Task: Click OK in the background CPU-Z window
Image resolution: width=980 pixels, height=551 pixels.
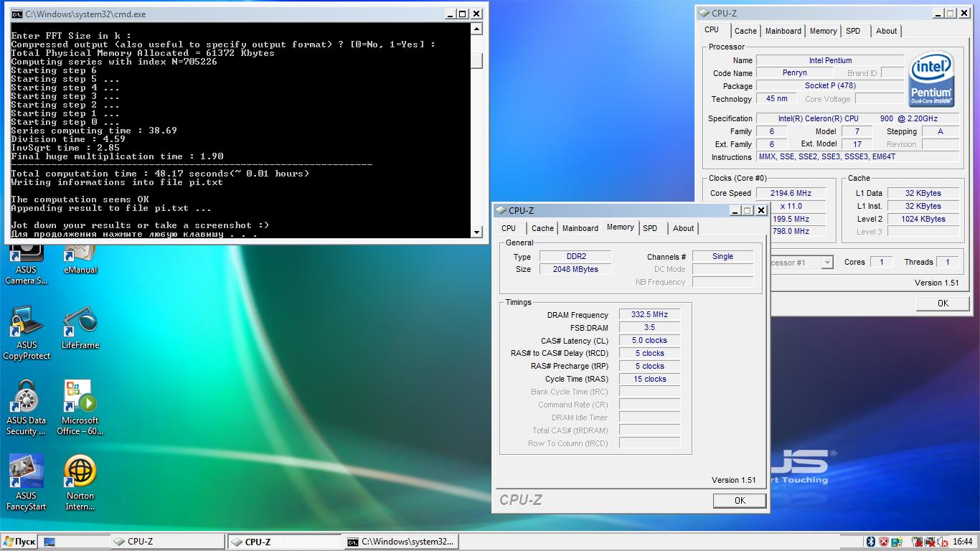Action: (x=943, y=303)
